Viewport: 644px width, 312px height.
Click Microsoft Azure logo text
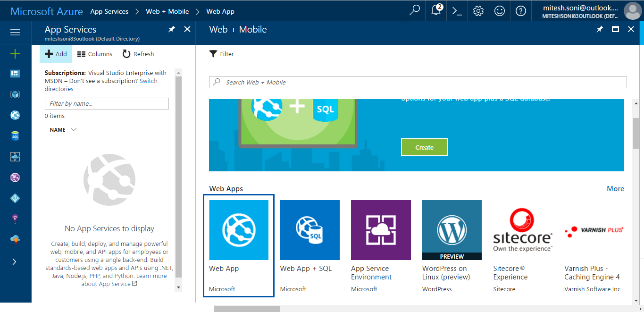pyautogui.click(x=47, y=11)
